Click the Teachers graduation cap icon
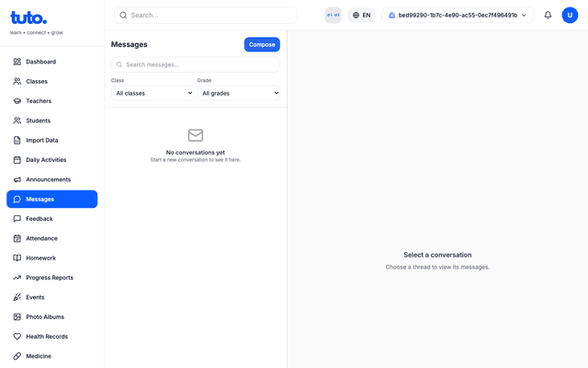Screen dimensions: 588x368 coord(17,100)
